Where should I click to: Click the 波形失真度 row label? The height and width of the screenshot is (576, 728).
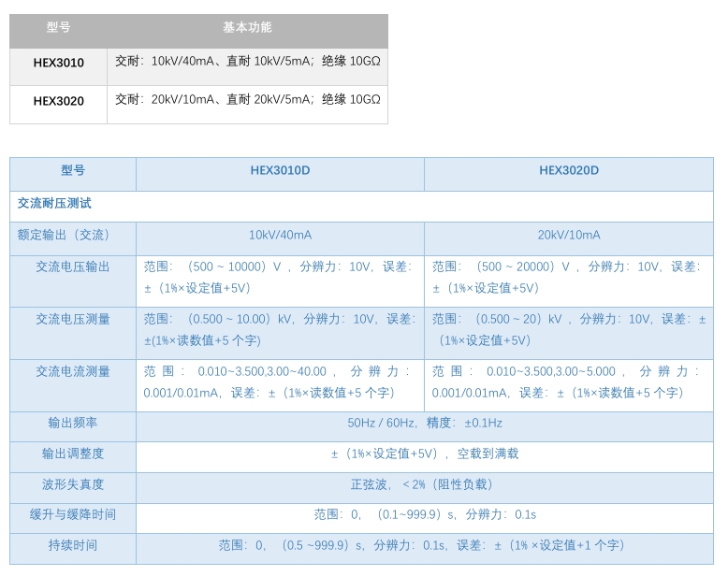(73, 485)
